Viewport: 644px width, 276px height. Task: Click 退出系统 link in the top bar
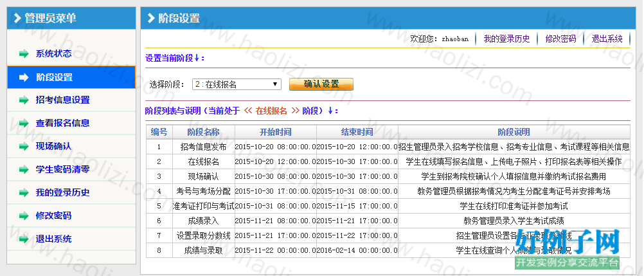(607, 39)
